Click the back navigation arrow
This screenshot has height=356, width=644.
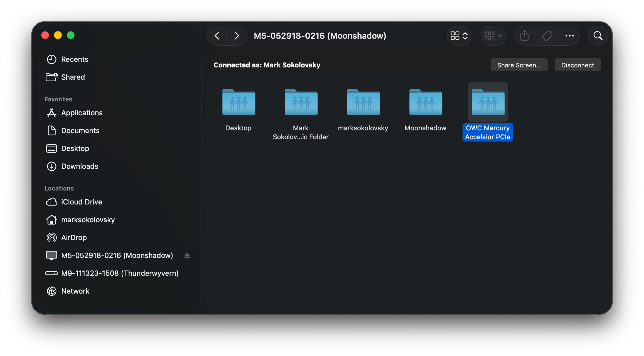[217, 36]
